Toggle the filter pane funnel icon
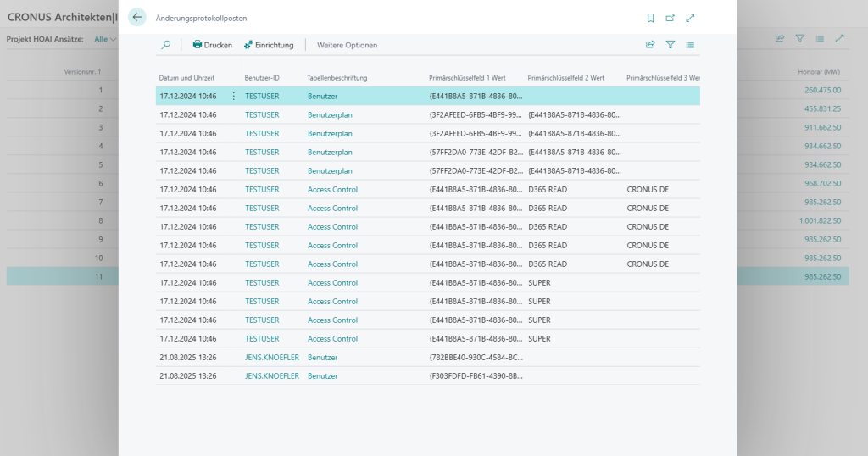This screenshot has height=456, width=868. [670, 45]
